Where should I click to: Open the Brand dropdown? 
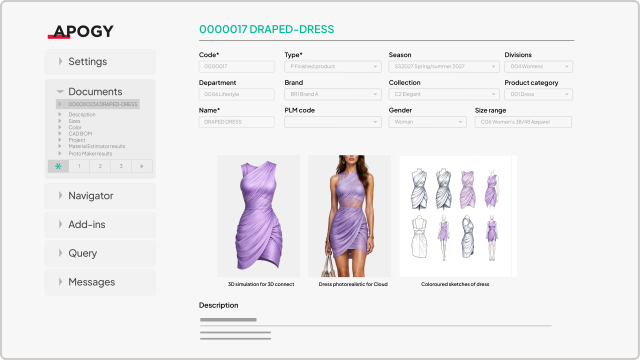[333, 94]
